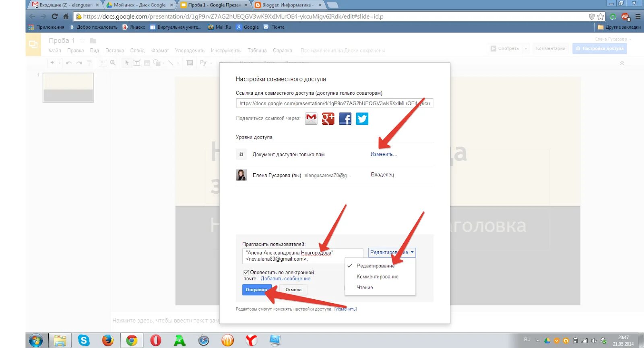This screenshot has height=348, width=644.
Task: Click the blue Отправить button
Action: pos(257,290)
